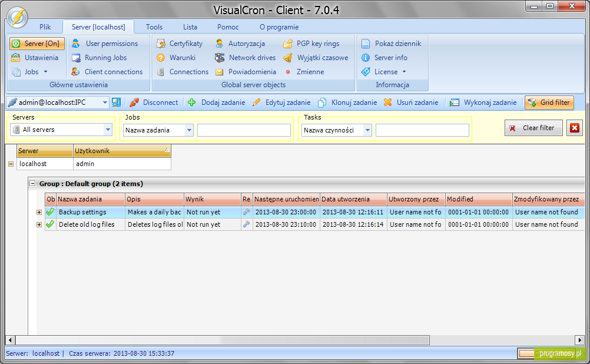Click Klonuj zadanie clone job
Viewport: 590px width, 364px height.
(x=347, y=102)
